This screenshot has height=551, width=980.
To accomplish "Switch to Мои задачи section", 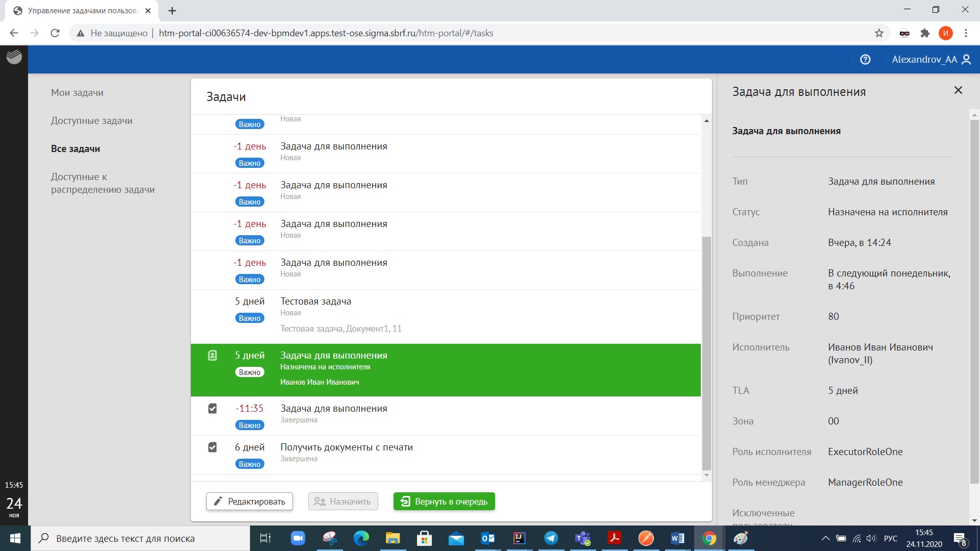I will click(x=77, y=92).
